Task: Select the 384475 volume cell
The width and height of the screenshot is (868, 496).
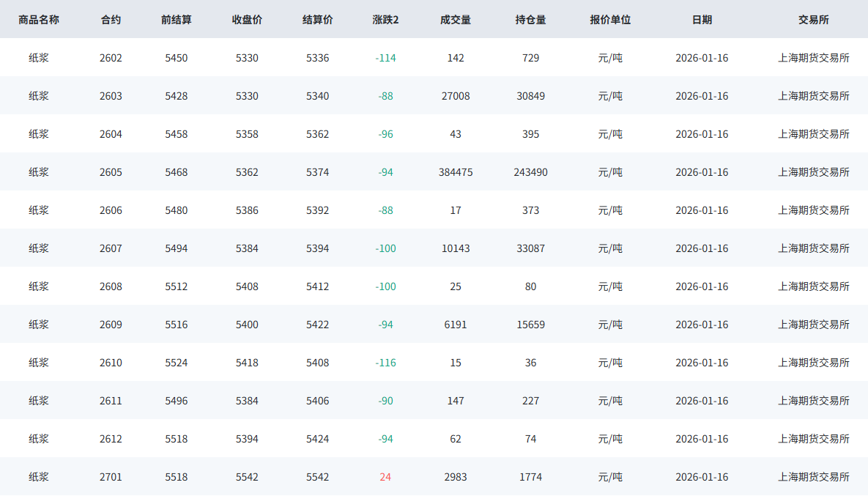Action: [x=456, y=172]
